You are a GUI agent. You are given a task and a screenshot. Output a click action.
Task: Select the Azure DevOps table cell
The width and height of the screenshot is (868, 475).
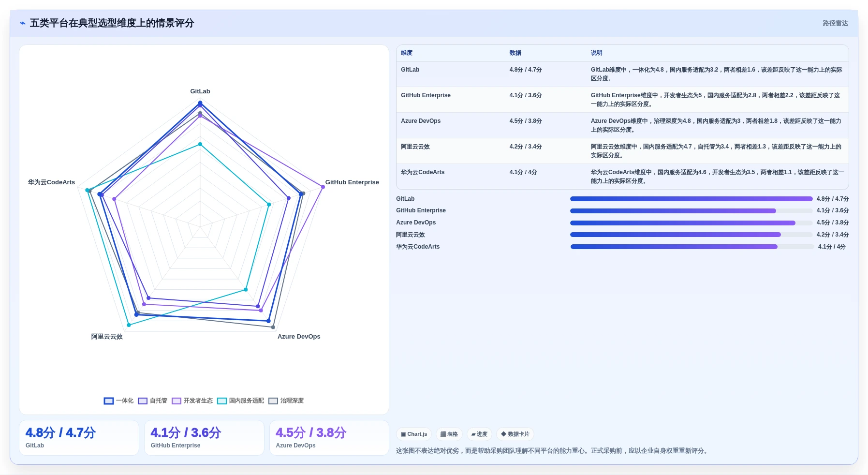[421, 121]
